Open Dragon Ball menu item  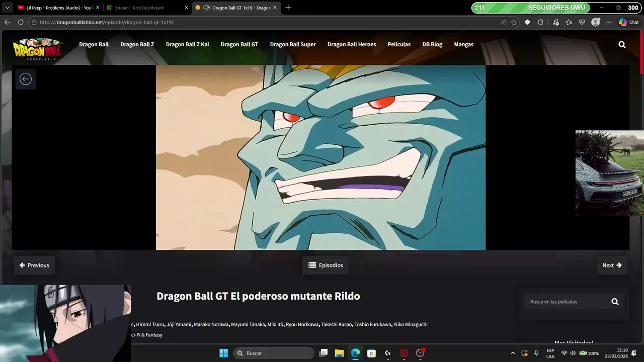(x=94, y=44)
